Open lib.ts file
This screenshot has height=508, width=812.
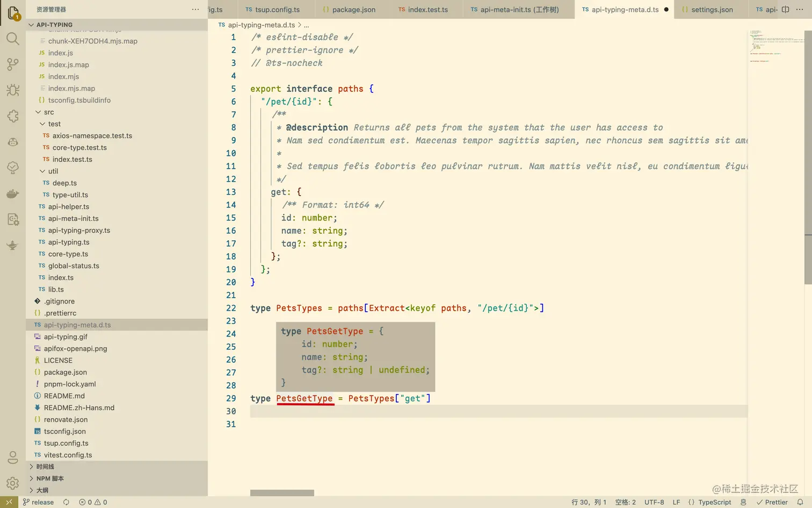point(117,289)
